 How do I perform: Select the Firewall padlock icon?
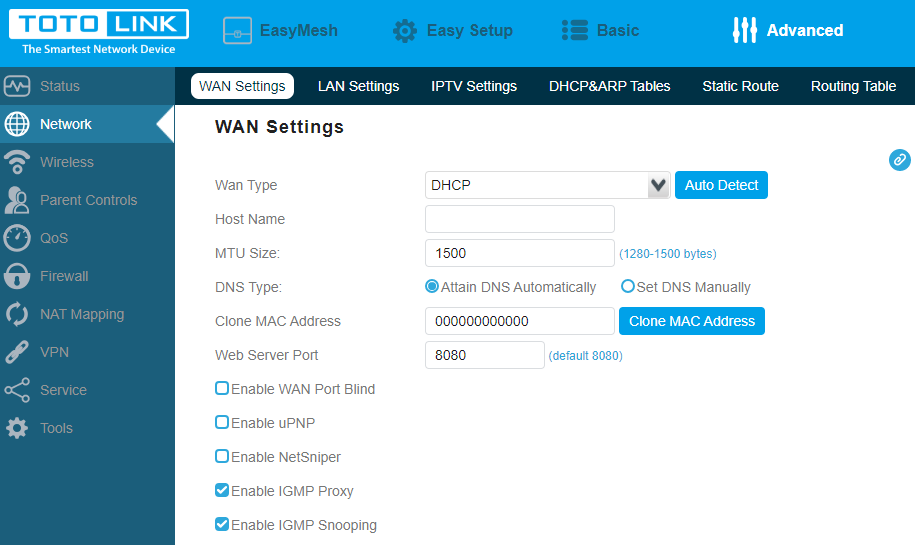tap(17, 276)
